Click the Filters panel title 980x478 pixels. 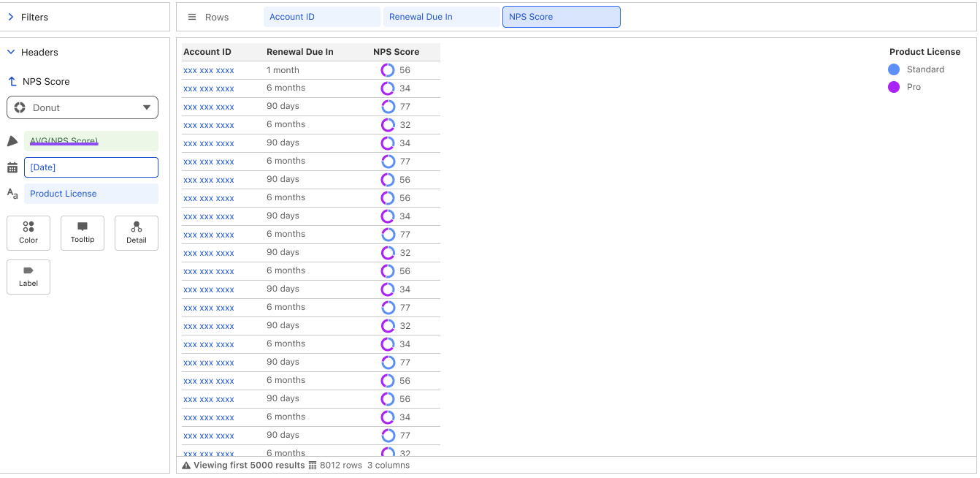[34, 17]
